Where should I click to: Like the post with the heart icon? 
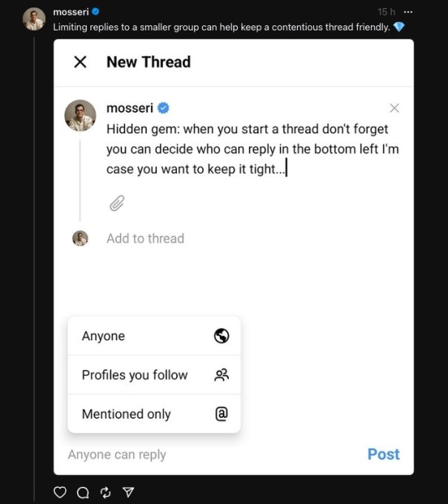[x=61, y=492]
